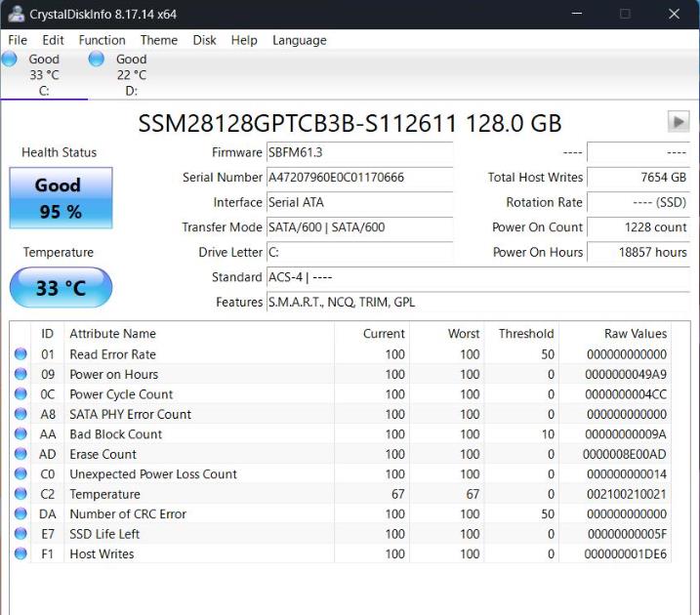Open the File menu

[18, 40]
